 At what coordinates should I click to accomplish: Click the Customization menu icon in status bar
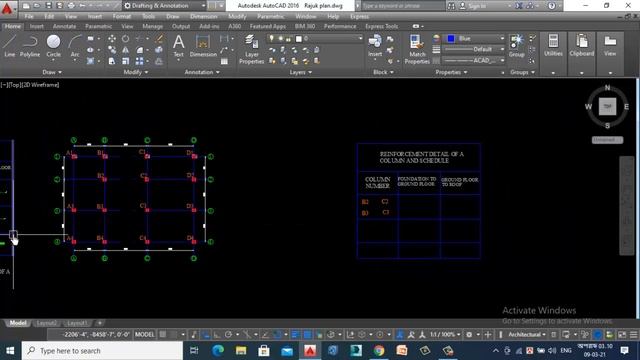point(633,335)
